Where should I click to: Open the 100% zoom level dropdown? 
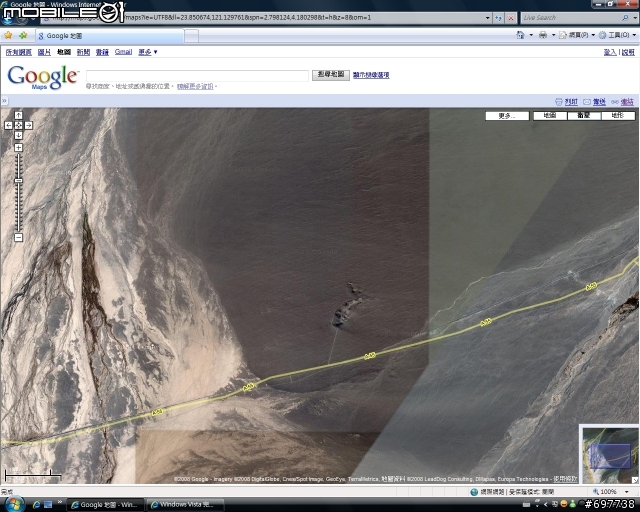[627, 492]
